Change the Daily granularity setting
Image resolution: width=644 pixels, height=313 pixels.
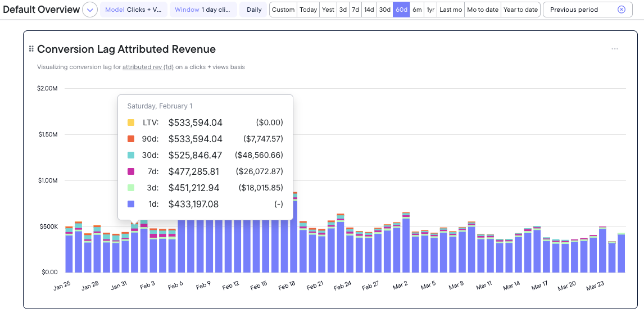tap(254, 10)
